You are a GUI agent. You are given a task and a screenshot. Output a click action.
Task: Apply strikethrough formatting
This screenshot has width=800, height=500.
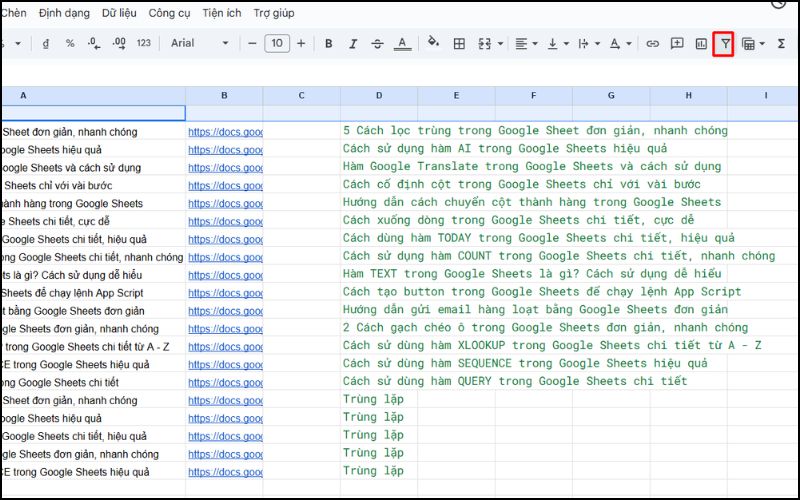point(377,44)
